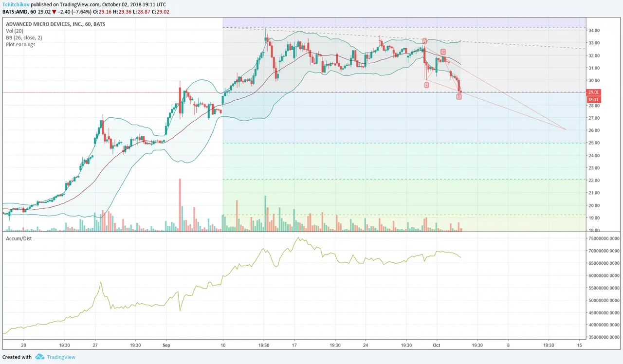Select pattern point label C
The width and height of the screenshot is (623, 364).
tap(443, 52)
